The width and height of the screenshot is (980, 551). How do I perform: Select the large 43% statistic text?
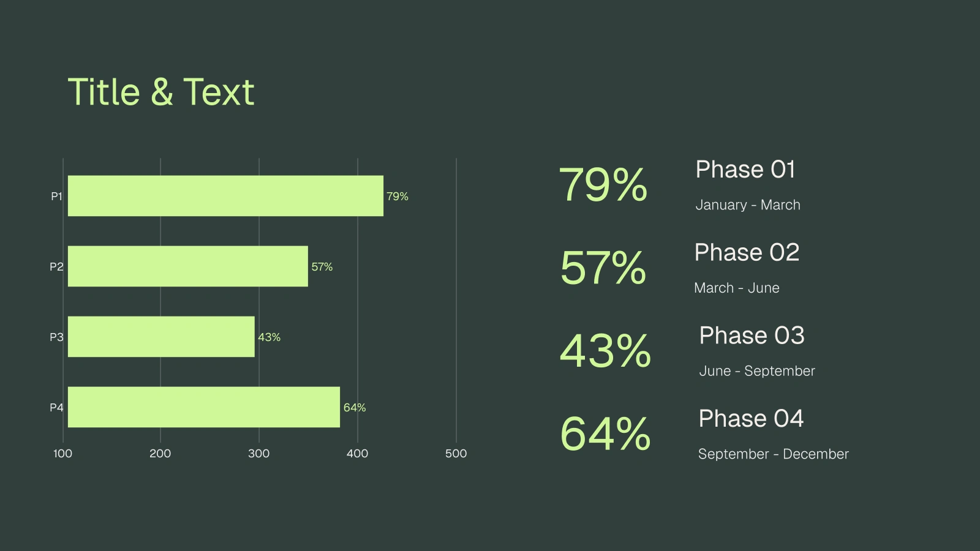pos(605,351)
